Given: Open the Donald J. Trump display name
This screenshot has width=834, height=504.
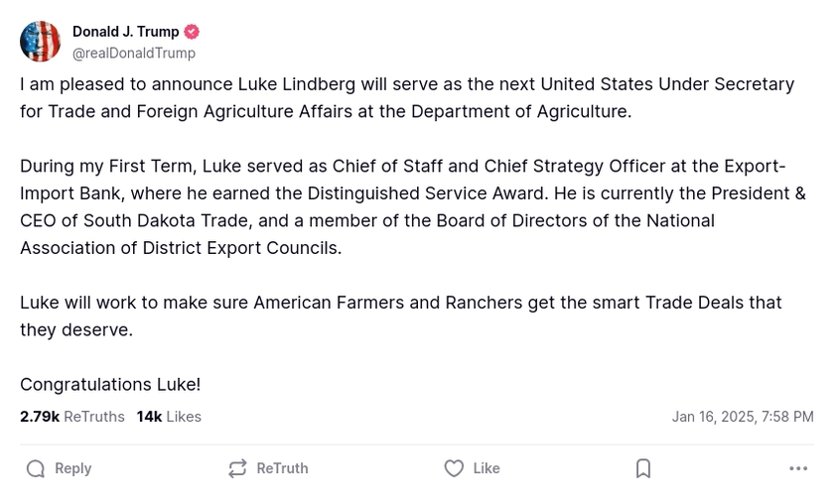Looking at the screenshot, I should [125, 32].
